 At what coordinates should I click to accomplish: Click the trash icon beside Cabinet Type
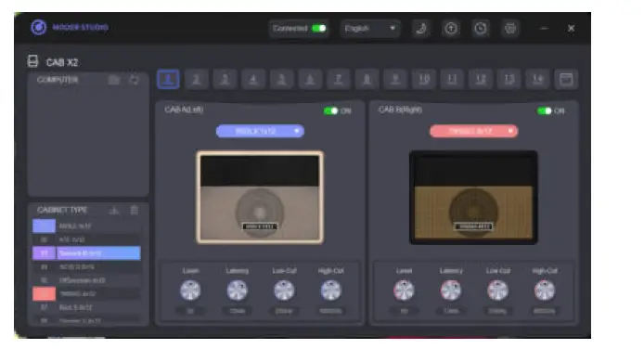coord(135,210)
